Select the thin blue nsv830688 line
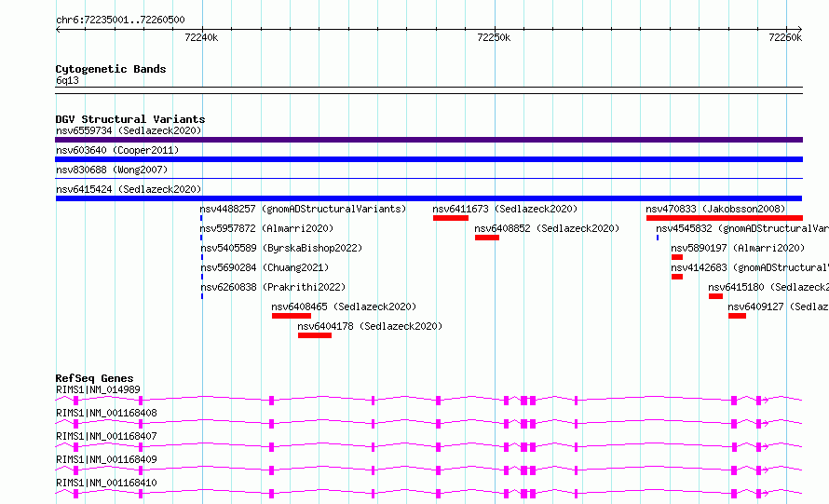 click(428, 179)
